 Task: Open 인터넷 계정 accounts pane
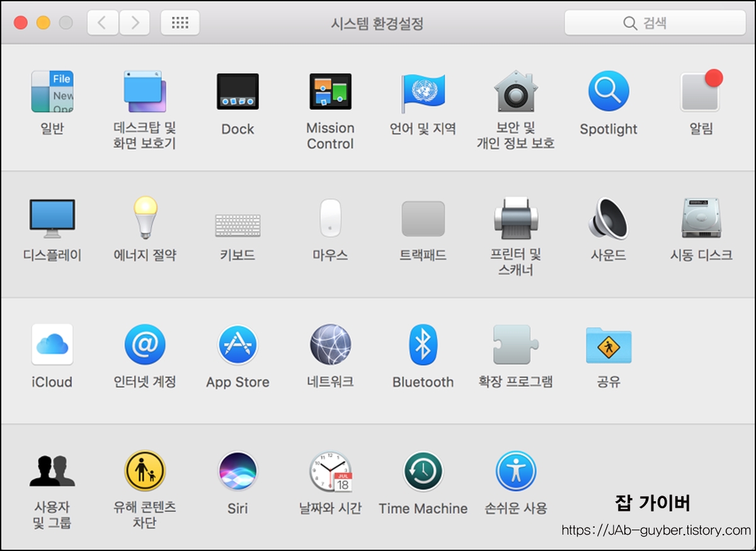(145, 344)
